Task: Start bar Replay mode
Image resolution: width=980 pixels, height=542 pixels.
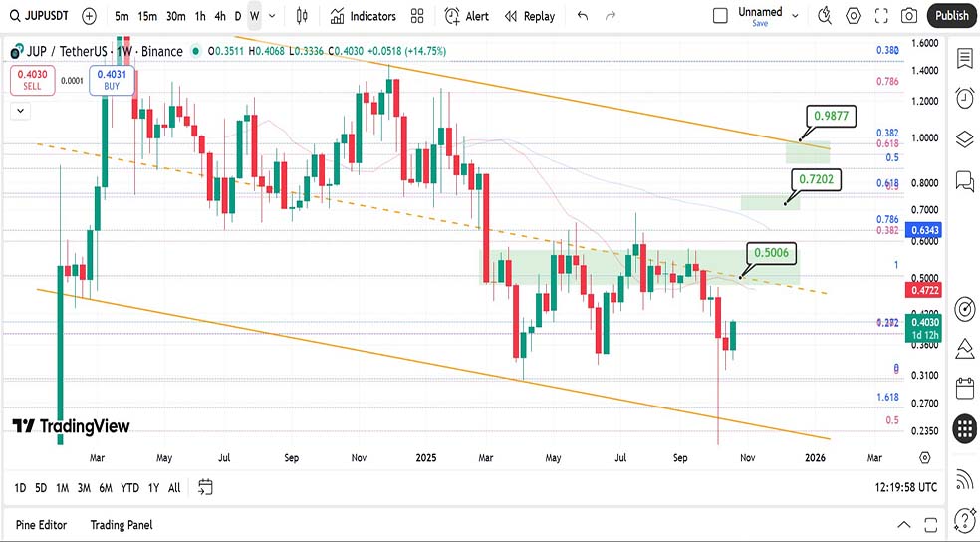Action: pos(530,16)
